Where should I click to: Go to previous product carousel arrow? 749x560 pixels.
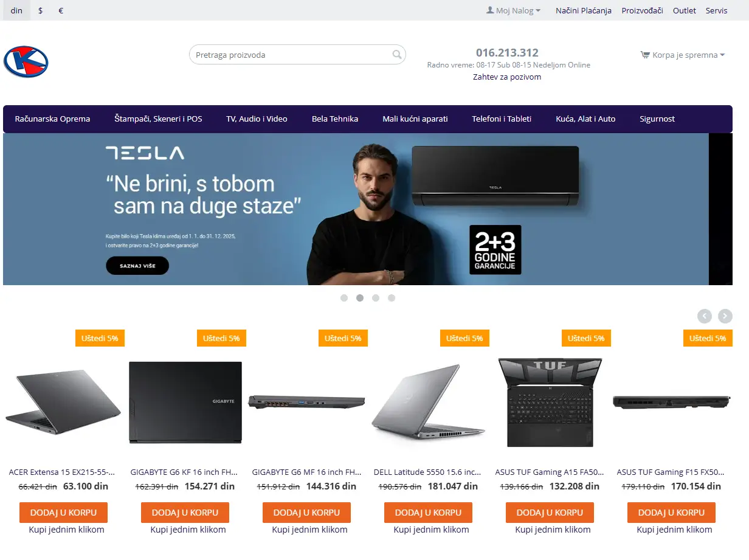coord(705,316)
